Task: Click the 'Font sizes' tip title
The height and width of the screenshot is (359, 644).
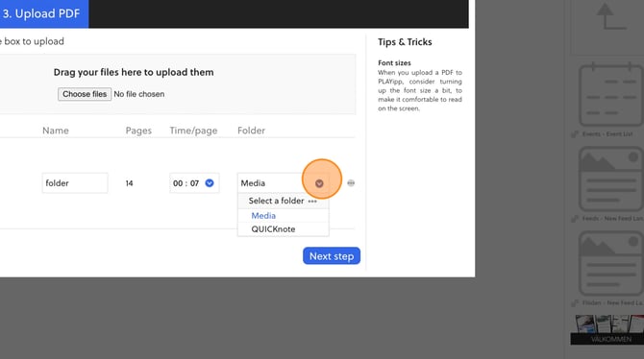Action: [x=394, y=62]
